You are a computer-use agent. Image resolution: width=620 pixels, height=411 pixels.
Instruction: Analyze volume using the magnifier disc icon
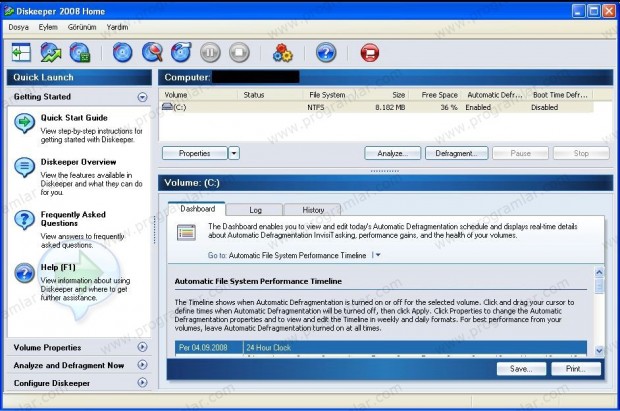pyautogui.click(x=152, y=53)
